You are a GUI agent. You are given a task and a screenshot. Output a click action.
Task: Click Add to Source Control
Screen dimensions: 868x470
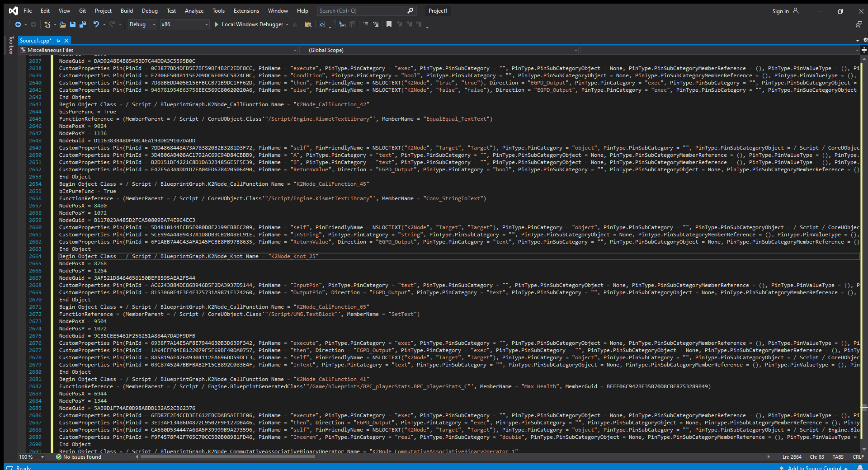coord(814,467)
